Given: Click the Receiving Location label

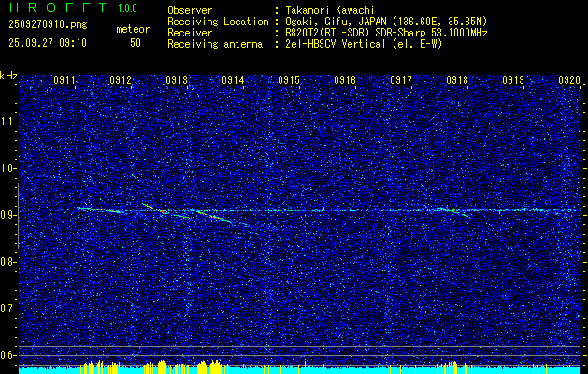Looking at the screenshot, I should pos(218,22).
